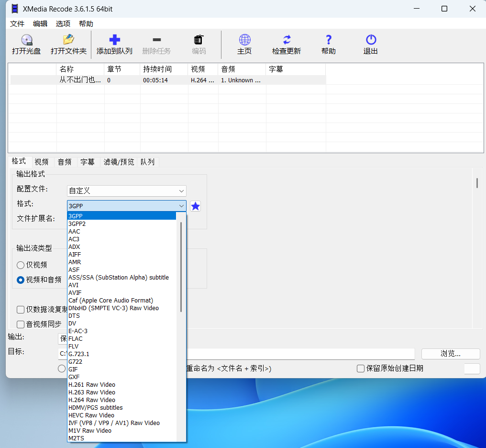Click the Exit (退出) power icon
This screenshot has height=448, width=486.
tap(371, 40)
